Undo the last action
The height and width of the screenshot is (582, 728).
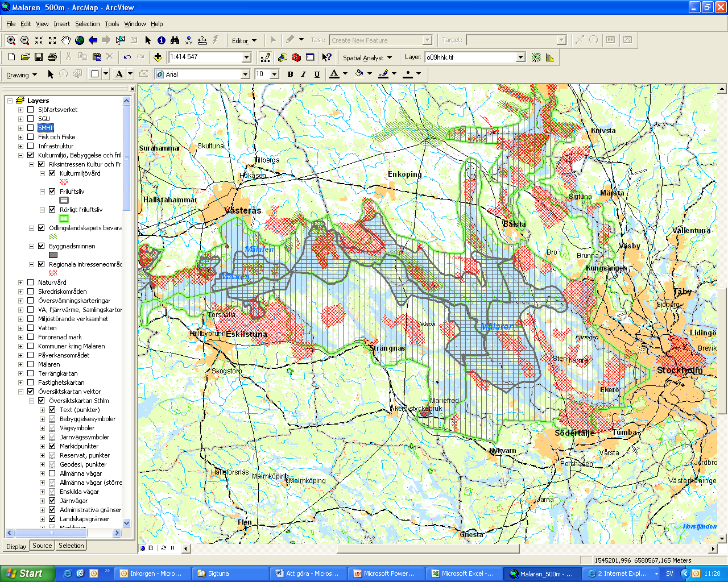[127, 57]
